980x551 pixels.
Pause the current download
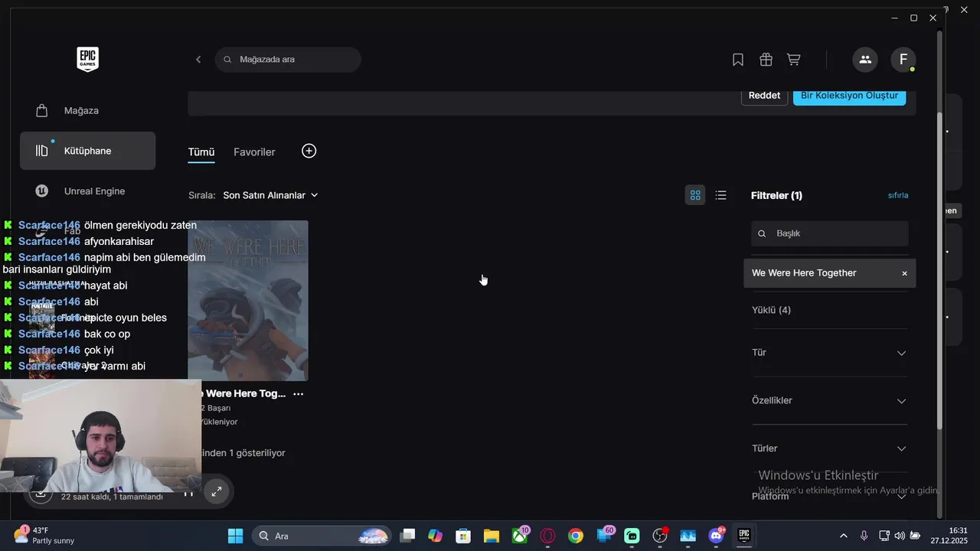tap(188, 494)
